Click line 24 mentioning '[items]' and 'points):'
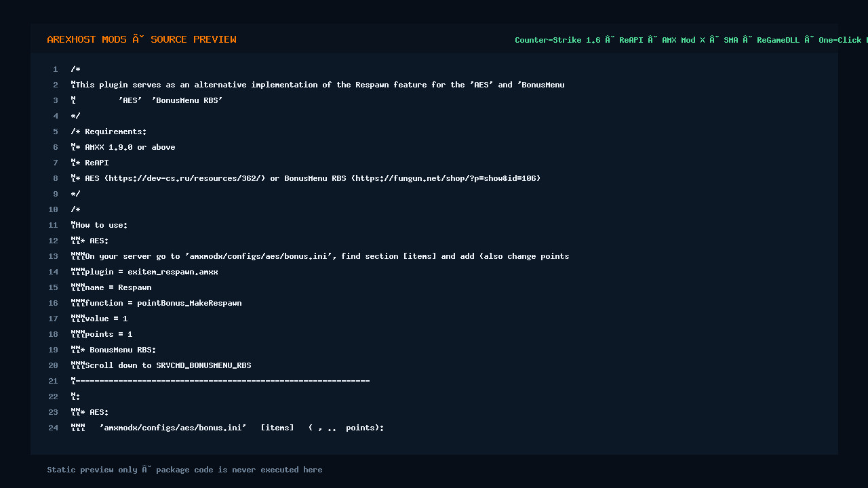The image size is (868, 488). pyautogui.click(x=227, y=428)
